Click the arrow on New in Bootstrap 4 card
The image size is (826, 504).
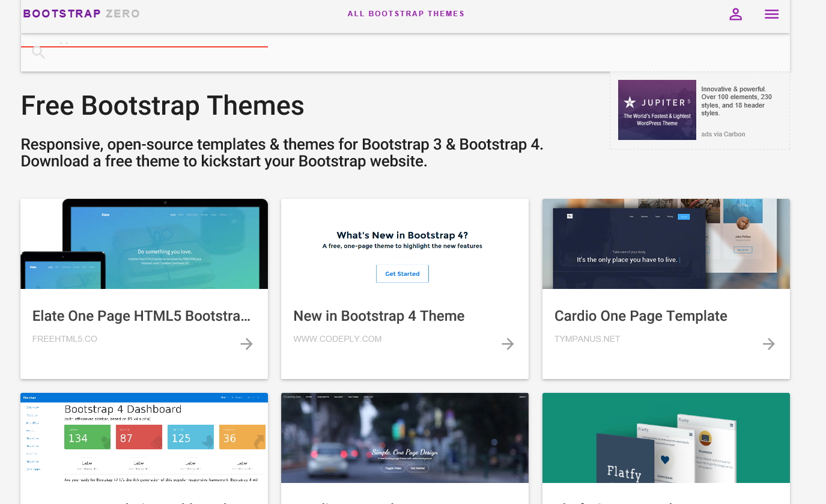pos(508,344)
